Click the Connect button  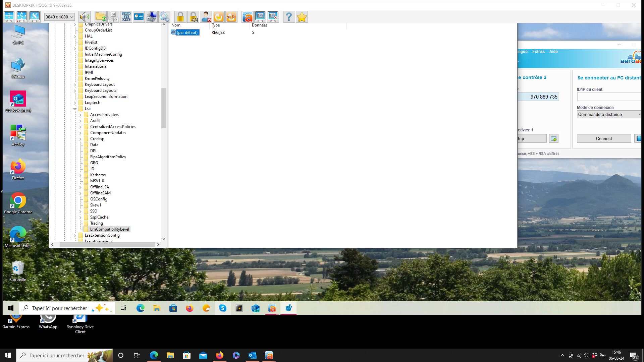(603, 138)
